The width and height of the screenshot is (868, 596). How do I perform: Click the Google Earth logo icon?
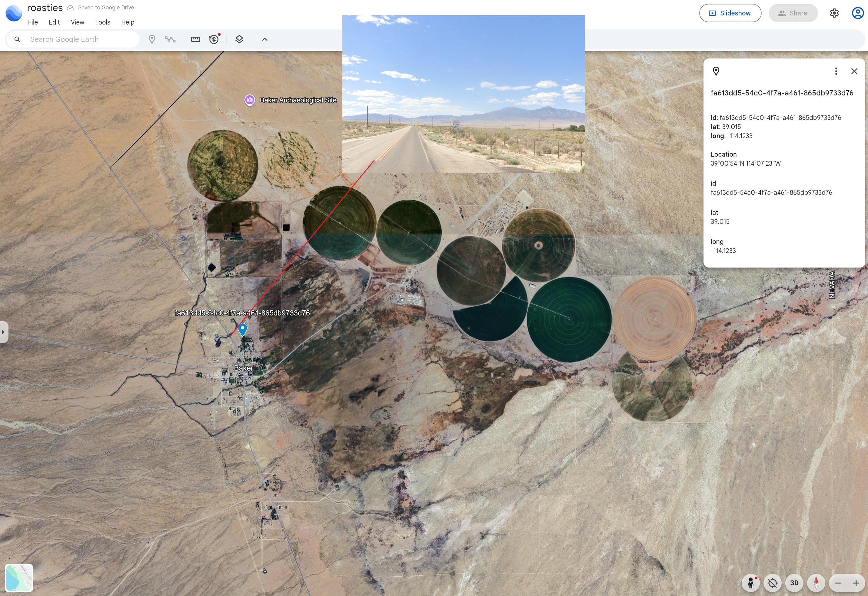tap(14, 13)
